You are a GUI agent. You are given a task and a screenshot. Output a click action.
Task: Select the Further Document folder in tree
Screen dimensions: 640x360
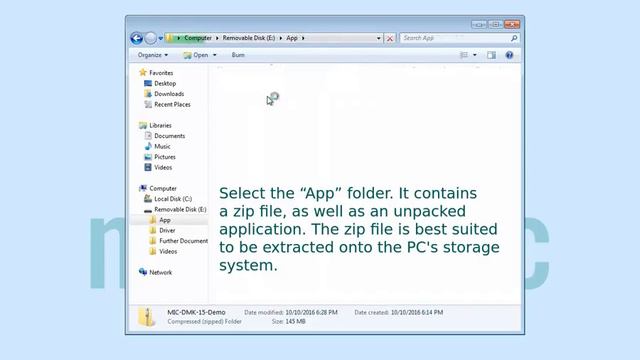[x=183, y=241]
